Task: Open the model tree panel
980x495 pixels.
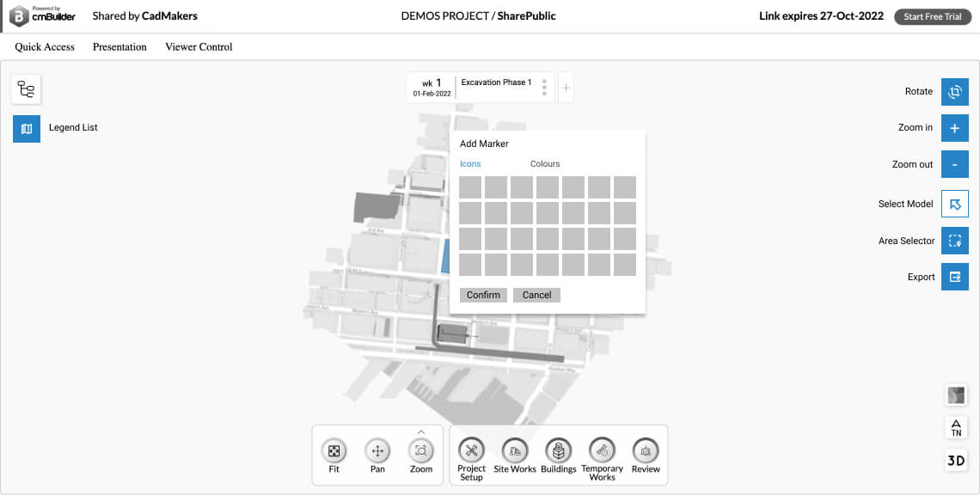Action: tap(26, 89)
